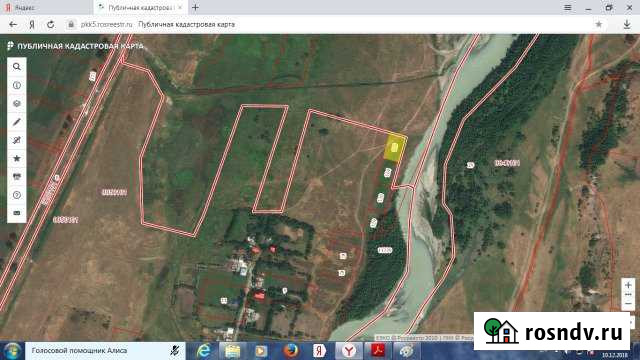Bookmark page with star in address bar

[599, 24]
